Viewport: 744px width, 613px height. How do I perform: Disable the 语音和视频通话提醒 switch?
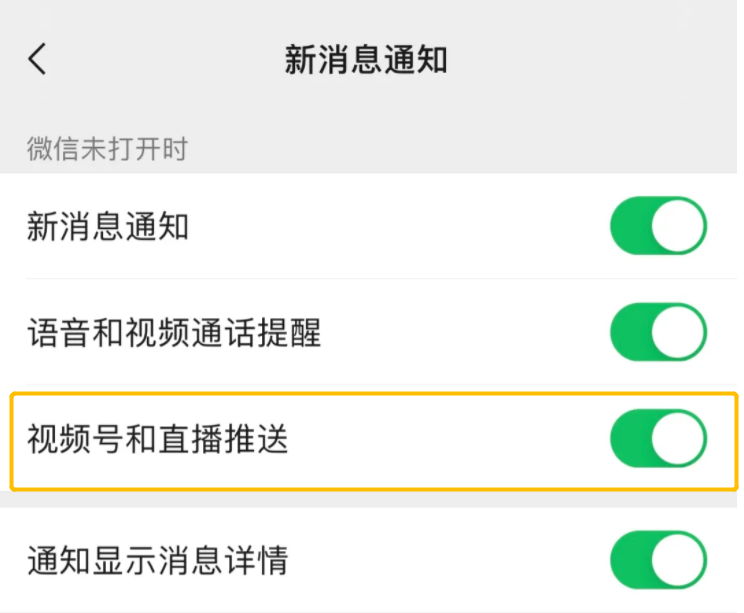(x=659, y=332)
